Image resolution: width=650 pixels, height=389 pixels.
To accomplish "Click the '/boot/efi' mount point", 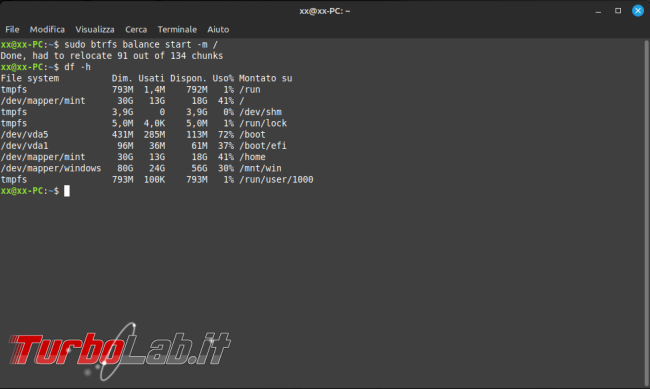I will pos(263,146).
